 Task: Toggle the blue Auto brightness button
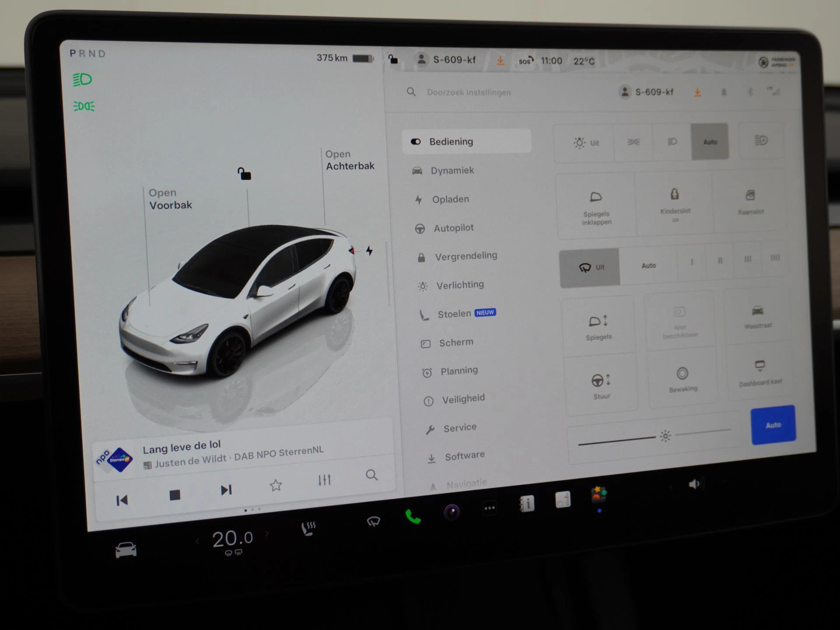tap(773, 425)
